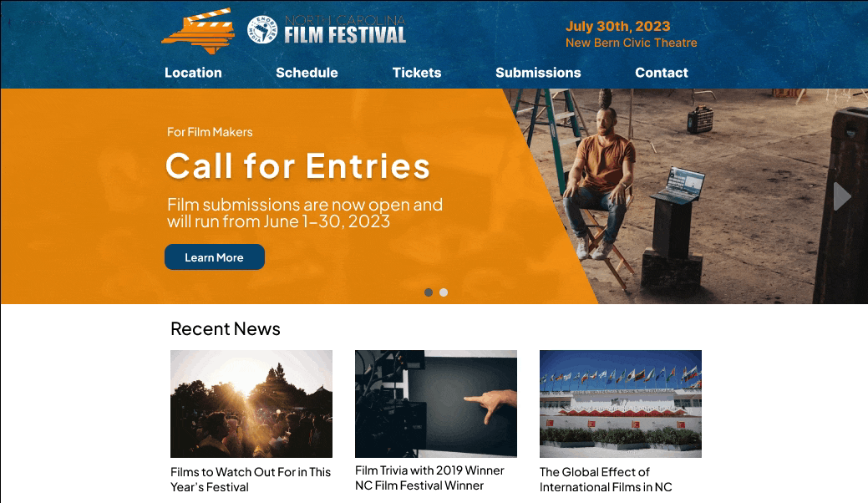Viewport: 868px width, 503px height.
Task: Go to the Tickets page
Action: 417,73
